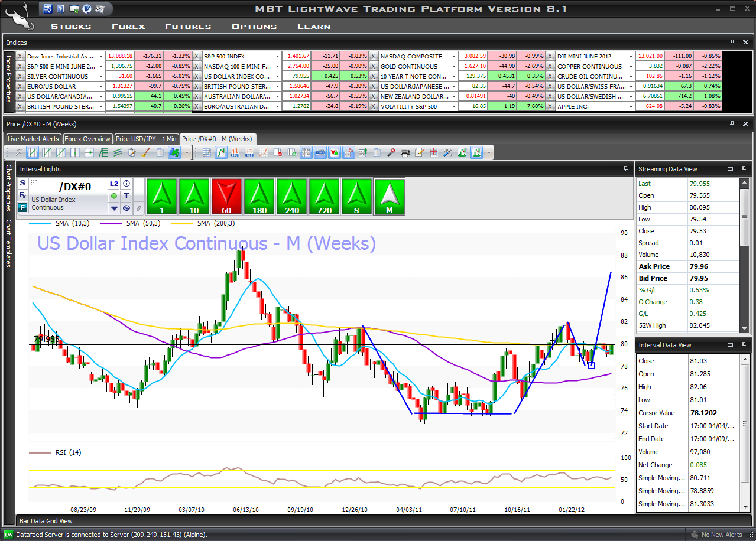
Task: Click the globe web browser icon
Action: point(87,9)
